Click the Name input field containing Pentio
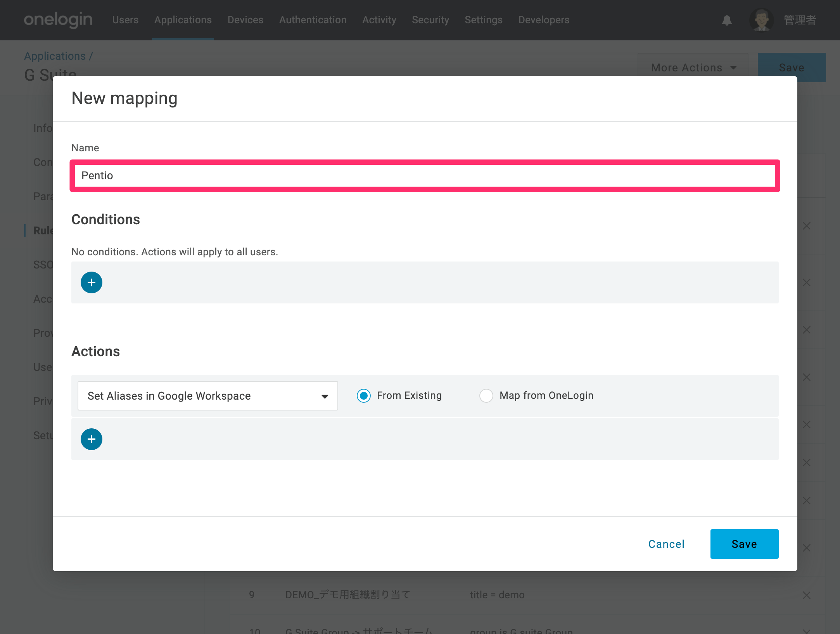The height and width of the screenshot is (634, 840). (425, 176)
